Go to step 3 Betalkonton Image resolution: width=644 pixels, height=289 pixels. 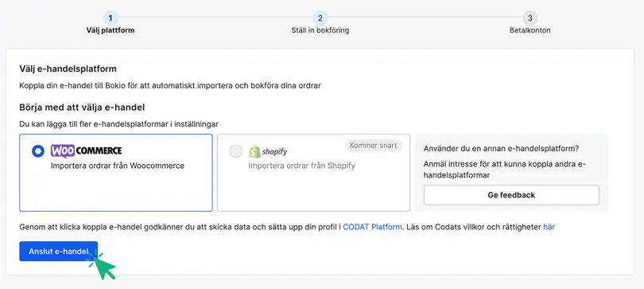530,18
